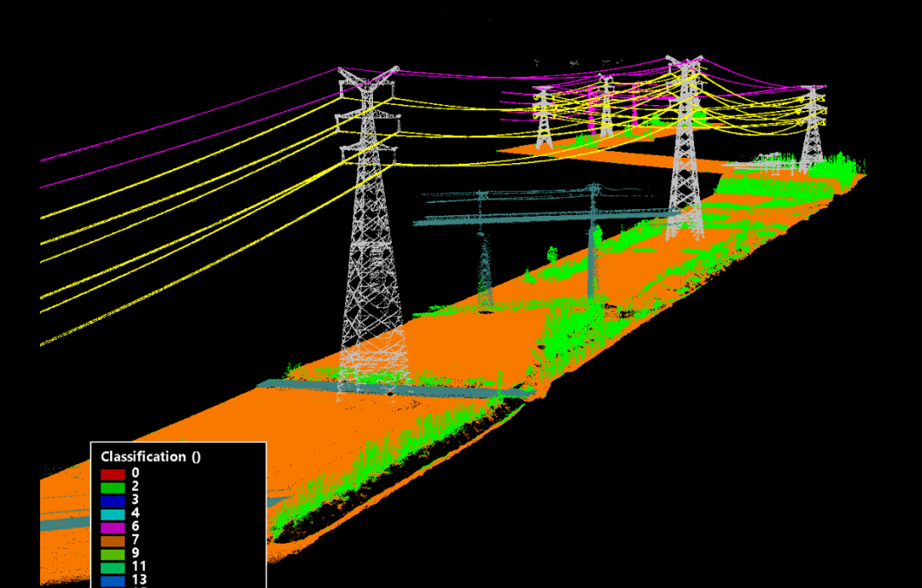Select the blue class 13 legend swatch
This screenshot has width=922, height=588.
113,580
